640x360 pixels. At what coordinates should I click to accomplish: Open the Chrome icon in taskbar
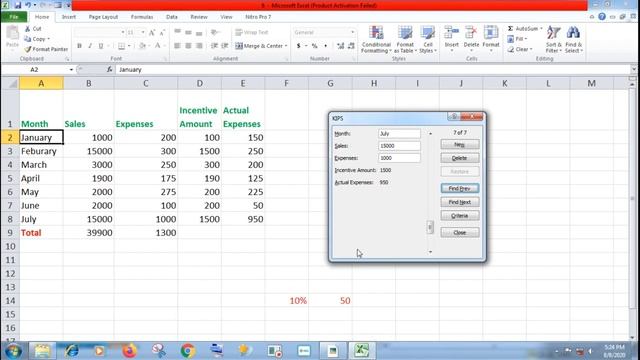(188, 351)
